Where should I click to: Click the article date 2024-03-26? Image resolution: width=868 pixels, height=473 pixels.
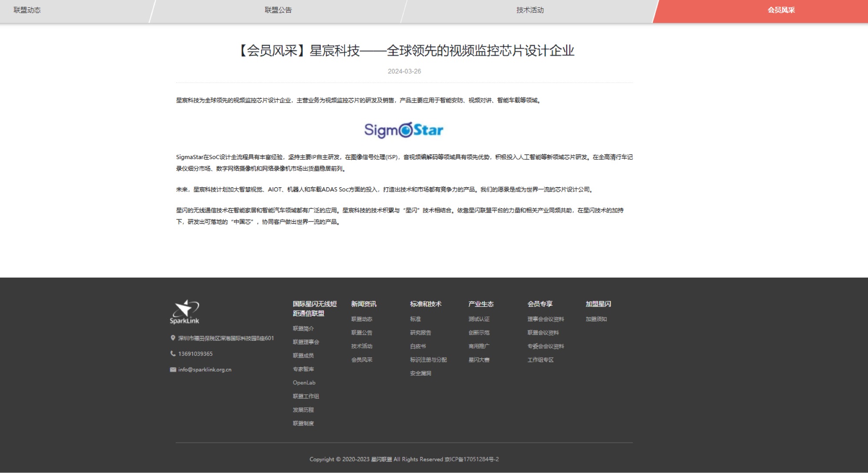coord(404,71)
